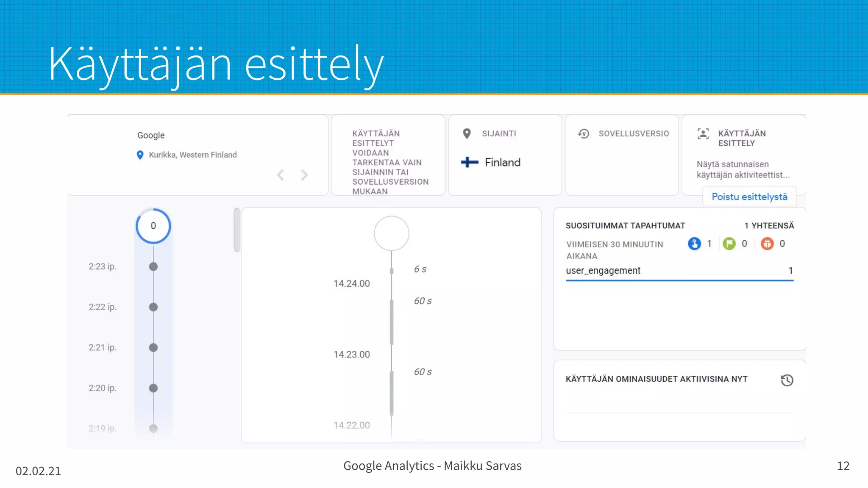Click the slide date 02.02.21
The image size is (868, 488).
coord(38,471)
